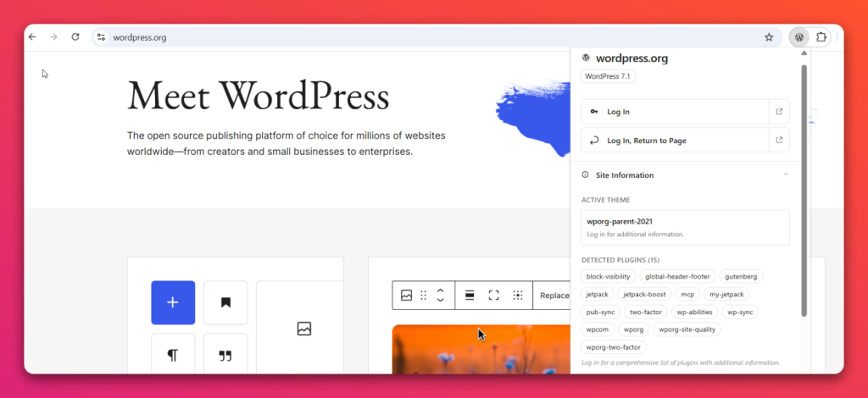Click the wordpress.org address bar
The height and width of the screenshot is (398, 868).
pyautogui.click(x=431, y=37)
